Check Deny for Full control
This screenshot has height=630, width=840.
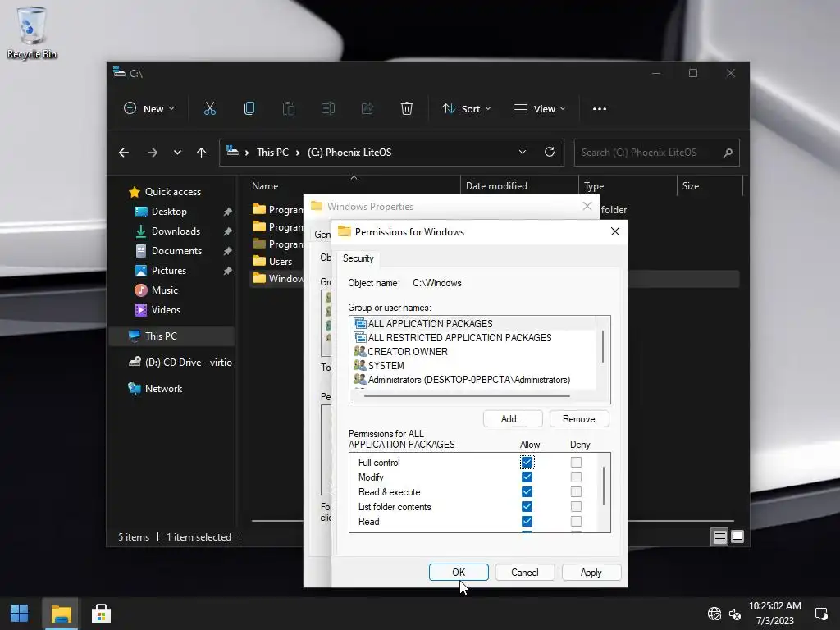(x=576, y=463)
